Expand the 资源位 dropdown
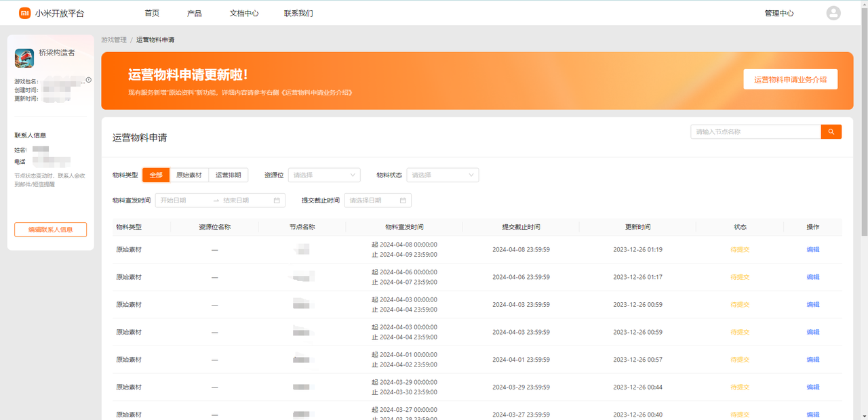This screenshot has height=420, width=868. (324, 175)
